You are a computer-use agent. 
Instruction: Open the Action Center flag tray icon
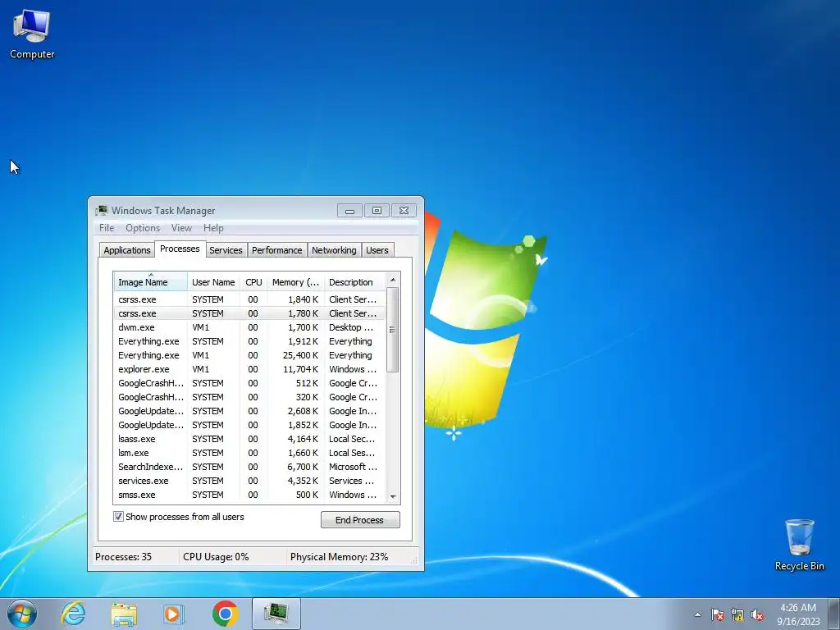point(717,614)
